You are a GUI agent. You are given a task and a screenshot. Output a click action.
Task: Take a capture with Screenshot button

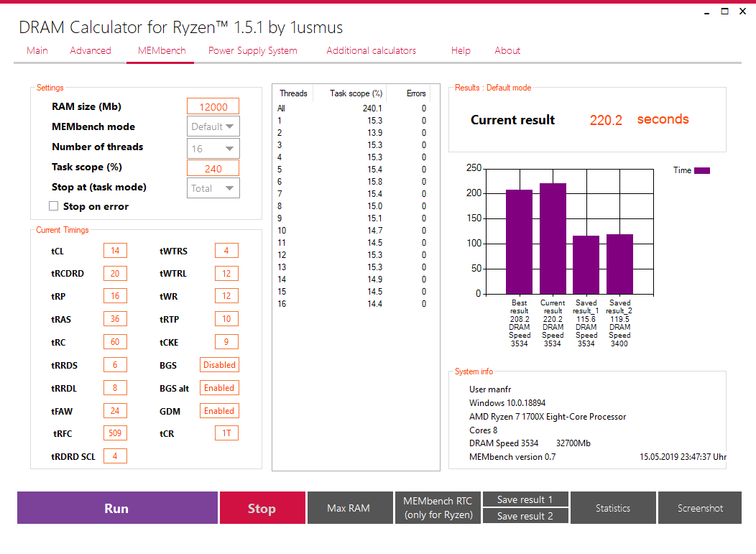pyautogui.click(x=700, y=508)
